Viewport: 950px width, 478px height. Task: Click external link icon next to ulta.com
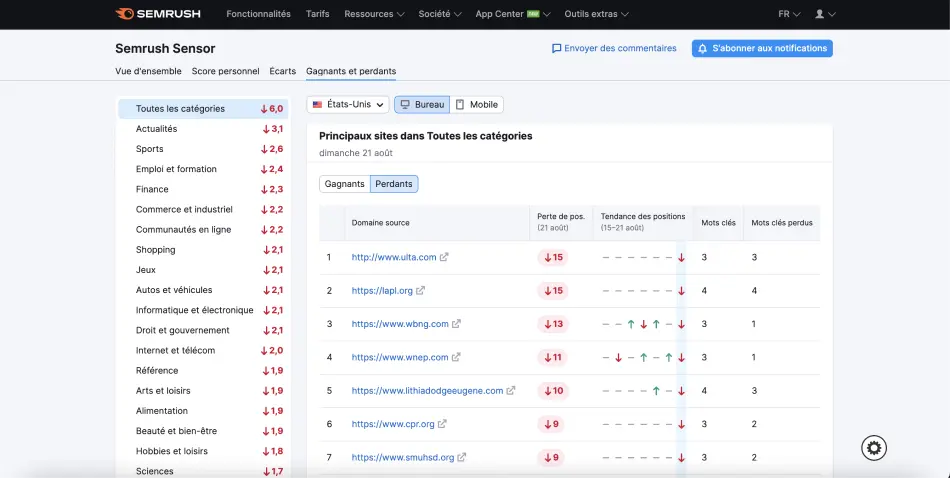[x=444, y=257]
